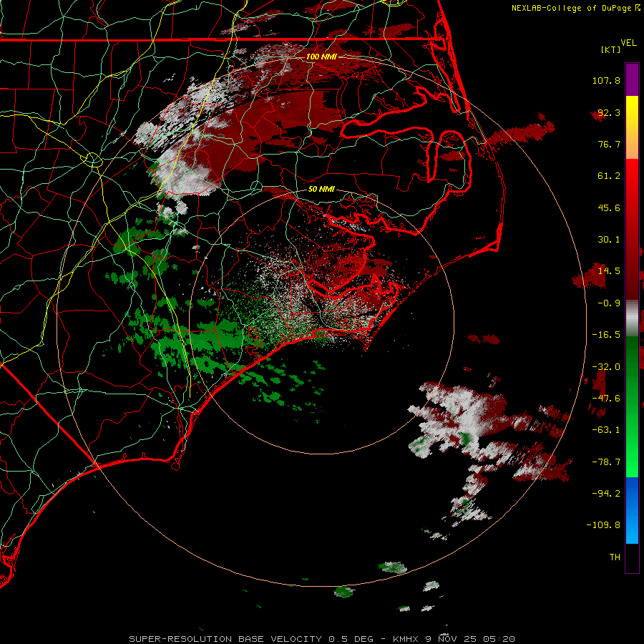Select the 92.3 velocity scale value
Image resolution: width=644 pixels, height=644 pixels.
coord(609,112)
